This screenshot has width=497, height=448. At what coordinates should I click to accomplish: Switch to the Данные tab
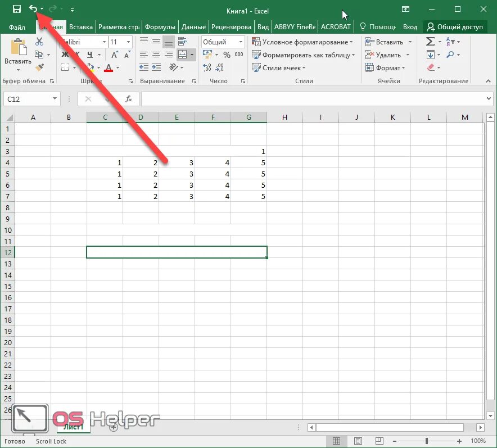193,27
